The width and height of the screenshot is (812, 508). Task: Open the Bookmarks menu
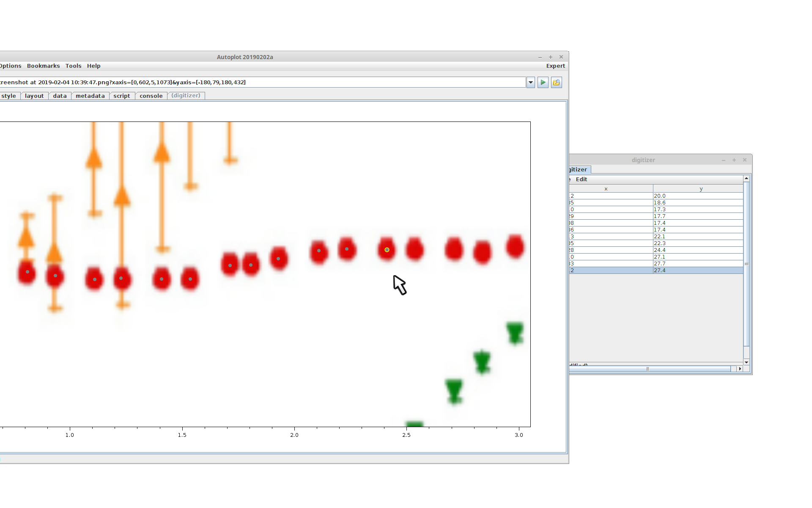click(x=43, y=66)
